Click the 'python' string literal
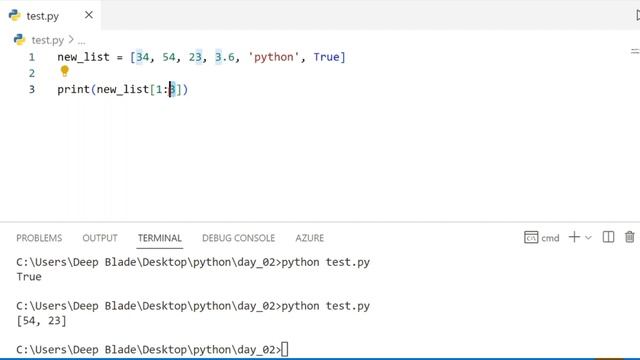640x360 pixels. tap(273, 57)
